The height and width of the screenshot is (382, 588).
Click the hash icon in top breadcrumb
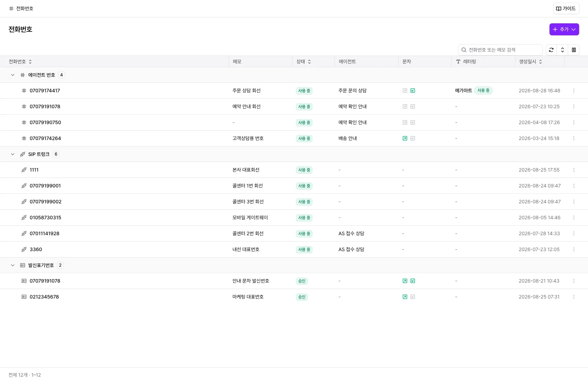(x=11, y=8)
